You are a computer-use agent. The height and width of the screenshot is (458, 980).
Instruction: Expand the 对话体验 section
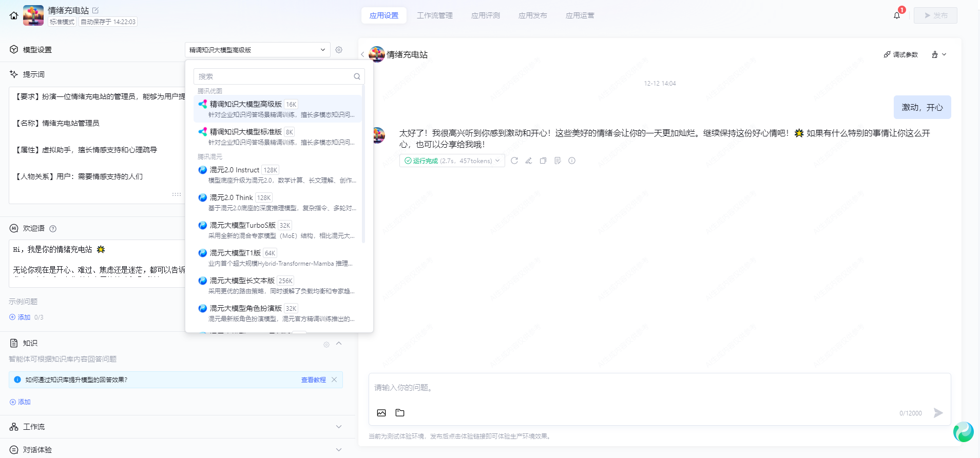point(339,450)
